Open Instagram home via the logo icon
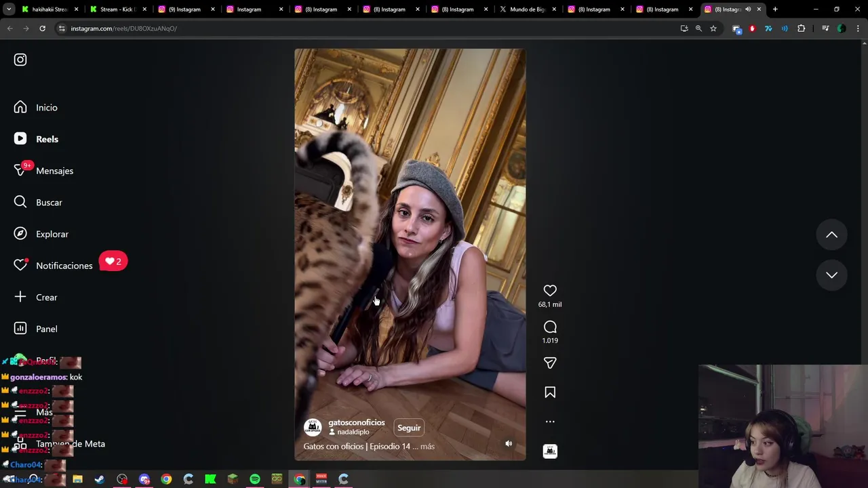868x488 pixels. (x=20, y=60)
